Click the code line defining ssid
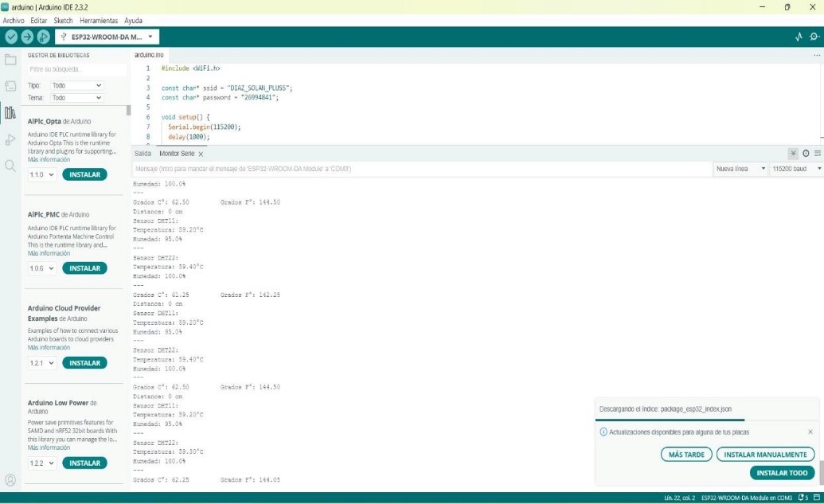 [226, 88]
